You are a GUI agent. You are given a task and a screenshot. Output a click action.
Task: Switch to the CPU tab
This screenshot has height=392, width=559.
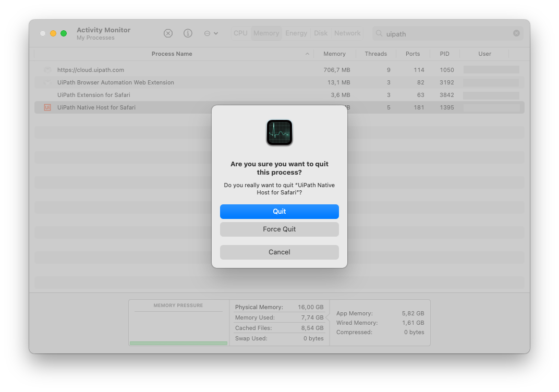click(240, 33)
